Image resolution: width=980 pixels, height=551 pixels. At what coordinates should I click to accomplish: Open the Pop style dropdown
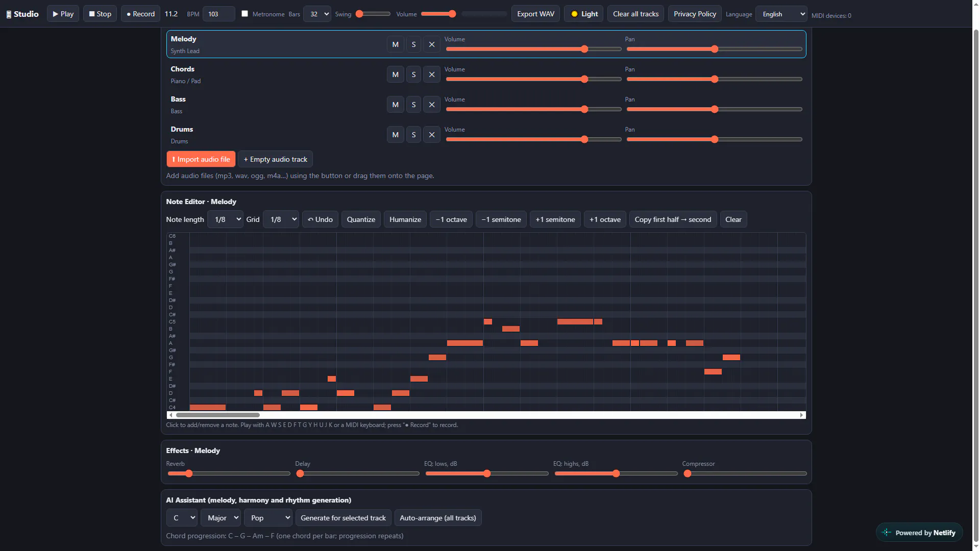268,518
